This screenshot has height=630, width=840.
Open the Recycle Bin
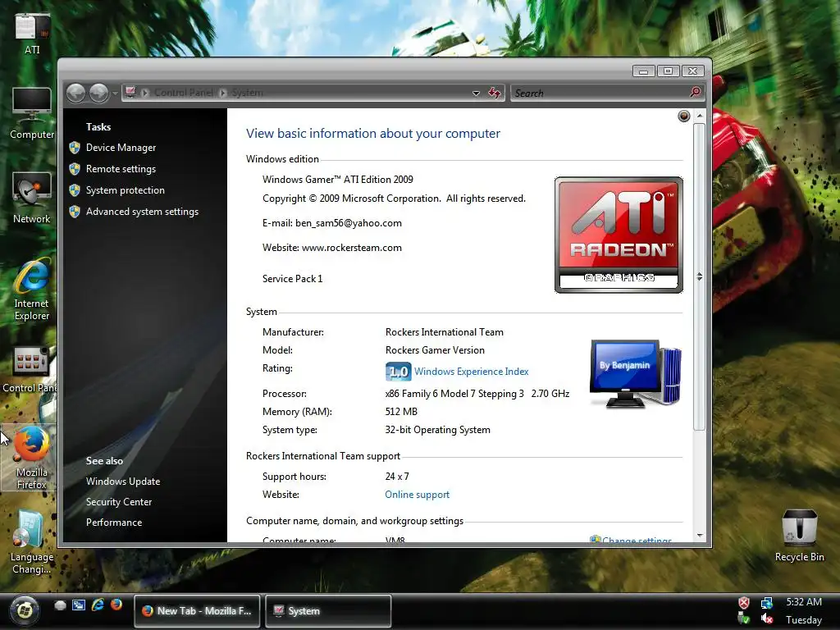(799, 535)
